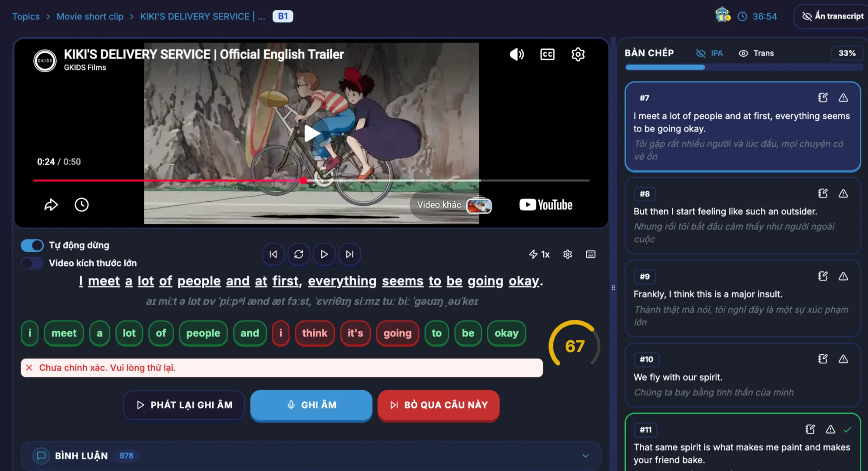
Task: Select transcript card #11 about same spirit
Action: pyautogui.click(x=743, y=443)
